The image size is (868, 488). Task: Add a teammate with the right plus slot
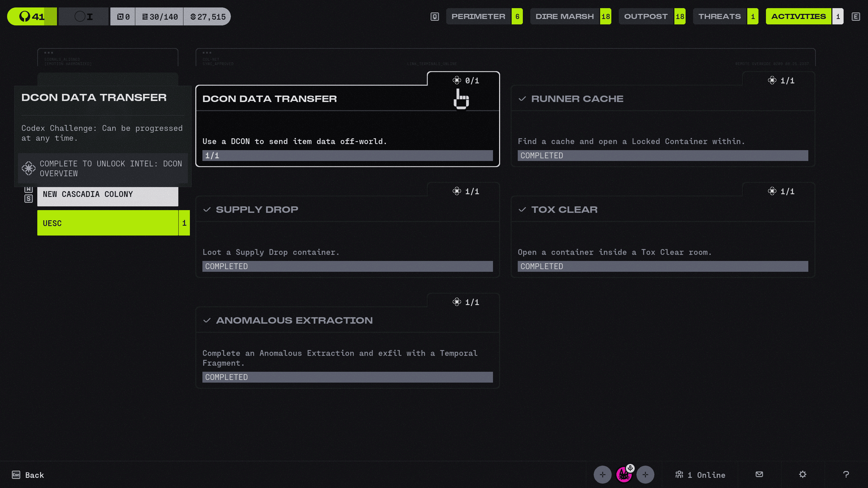coord(645,475)
